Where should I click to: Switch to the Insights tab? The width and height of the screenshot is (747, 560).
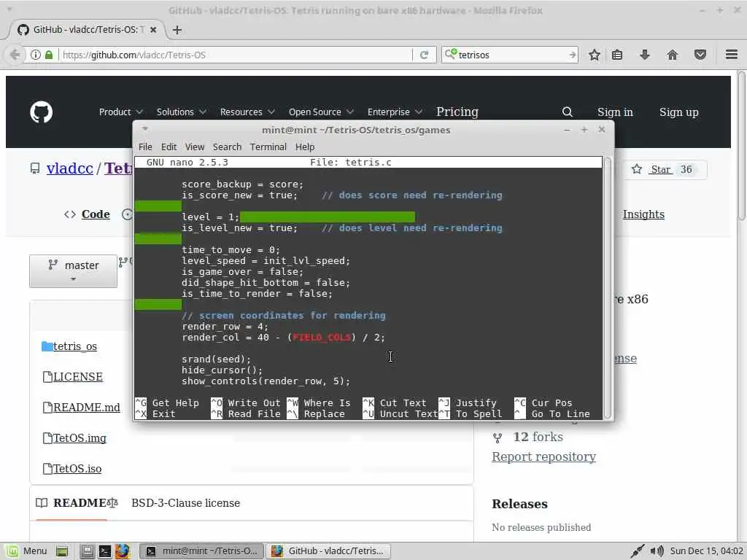click(x=643, y=214)
